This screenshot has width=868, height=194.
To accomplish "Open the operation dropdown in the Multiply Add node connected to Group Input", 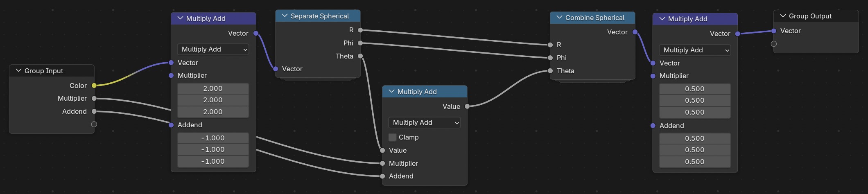I will click(x=213, y=49).
